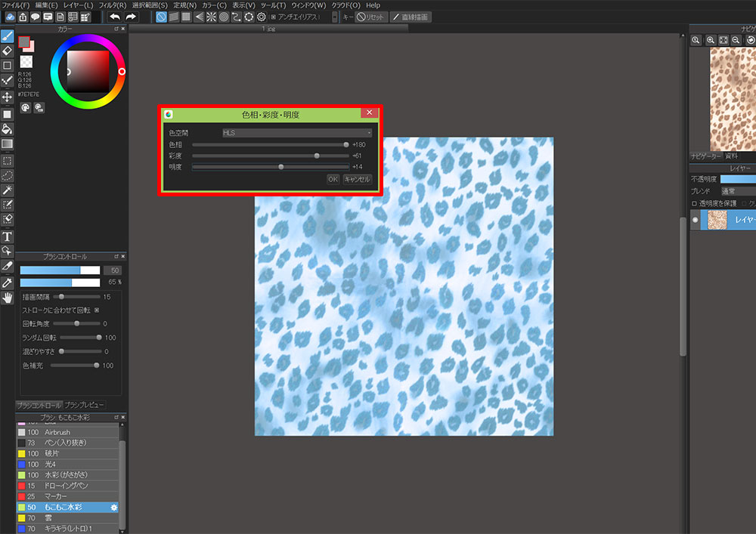Select the Bucket fill tool
Viewport: 756px width, 534px height.
pos(7,129)
